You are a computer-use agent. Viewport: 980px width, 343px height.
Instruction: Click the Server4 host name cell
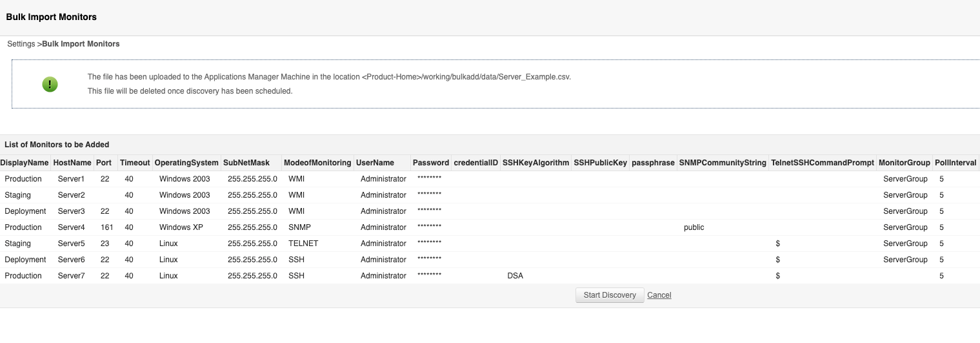pyautogui.click(x=72, y=227)
